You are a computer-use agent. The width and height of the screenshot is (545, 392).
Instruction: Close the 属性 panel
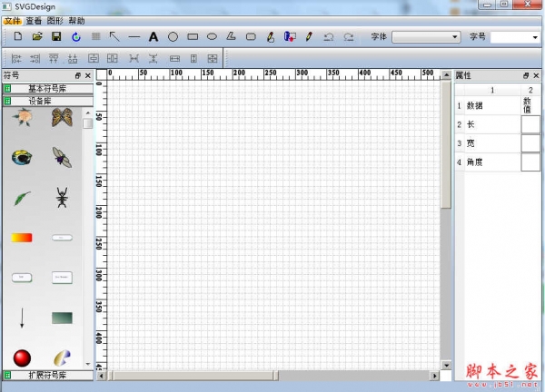536,75
